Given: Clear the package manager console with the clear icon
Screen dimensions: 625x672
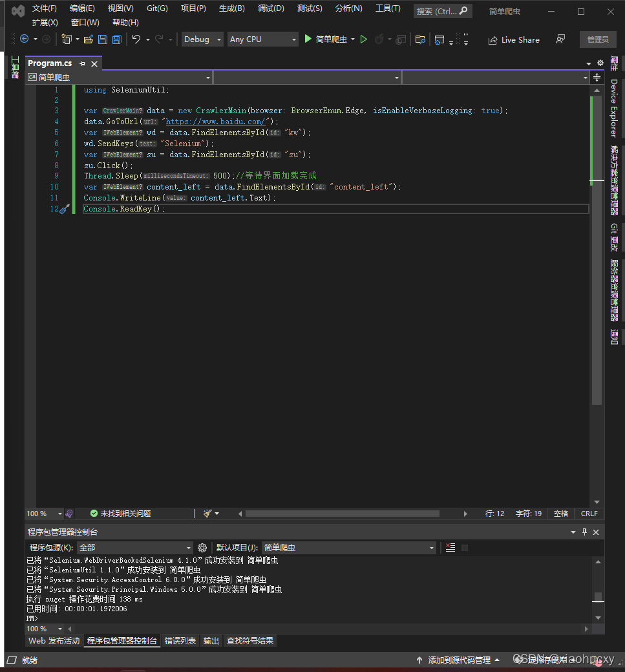Looking at the screenshot, I should click(450, 548).
